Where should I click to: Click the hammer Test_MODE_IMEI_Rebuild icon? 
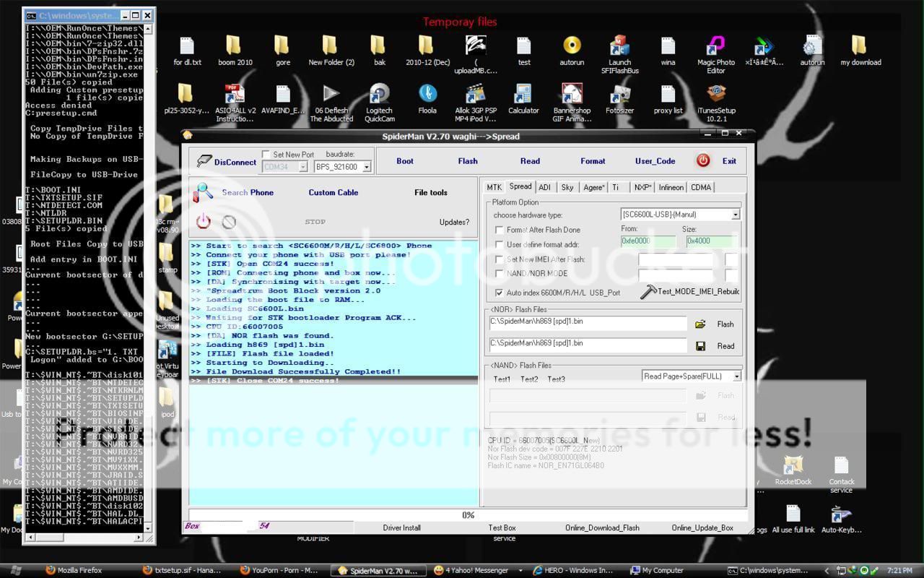[648, 292]
